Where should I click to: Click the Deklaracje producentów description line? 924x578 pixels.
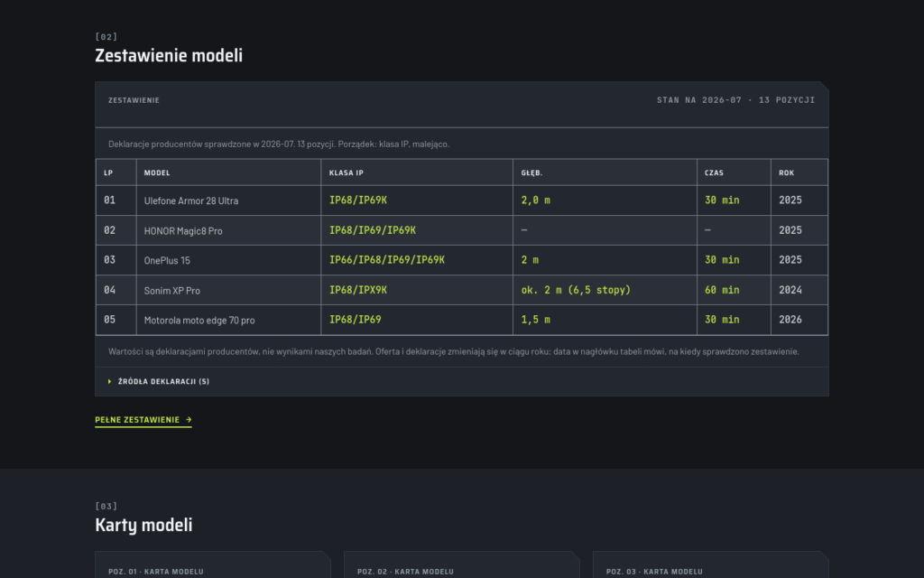pos(279,144)
